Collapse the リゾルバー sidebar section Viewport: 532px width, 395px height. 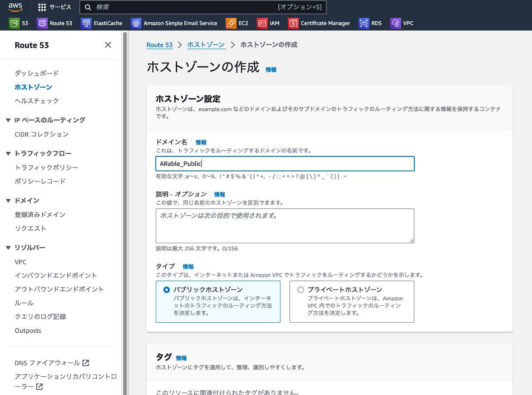(8, 248)
